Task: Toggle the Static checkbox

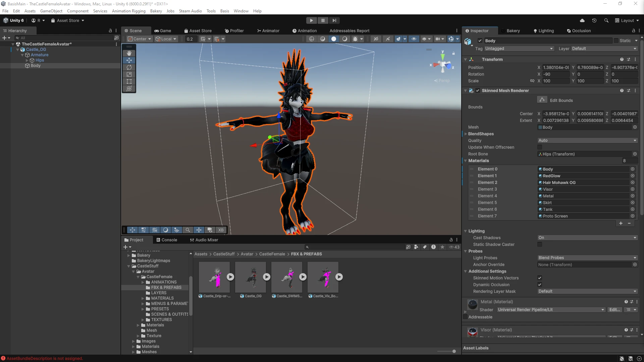Action: point(616,41)
